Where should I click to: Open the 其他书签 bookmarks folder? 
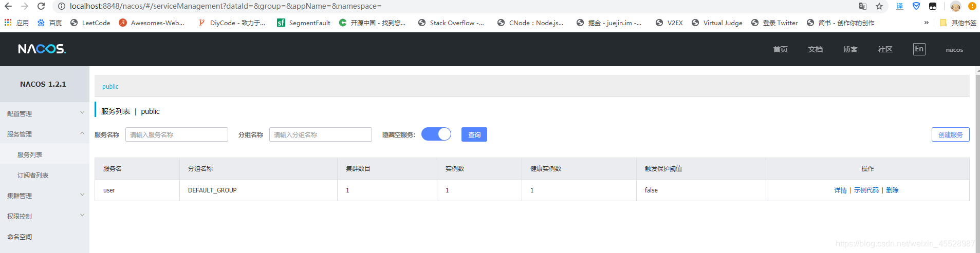click(x=958, y=23)
